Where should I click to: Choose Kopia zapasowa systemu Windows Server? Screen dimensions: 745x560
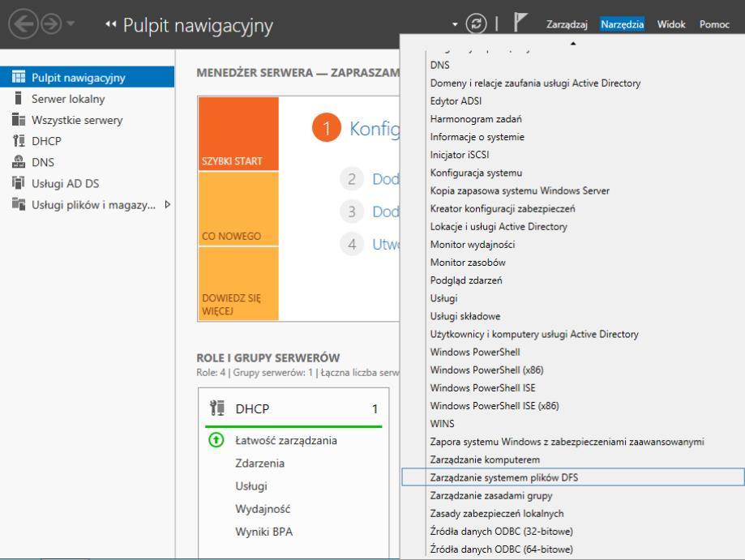pos(572,191)
